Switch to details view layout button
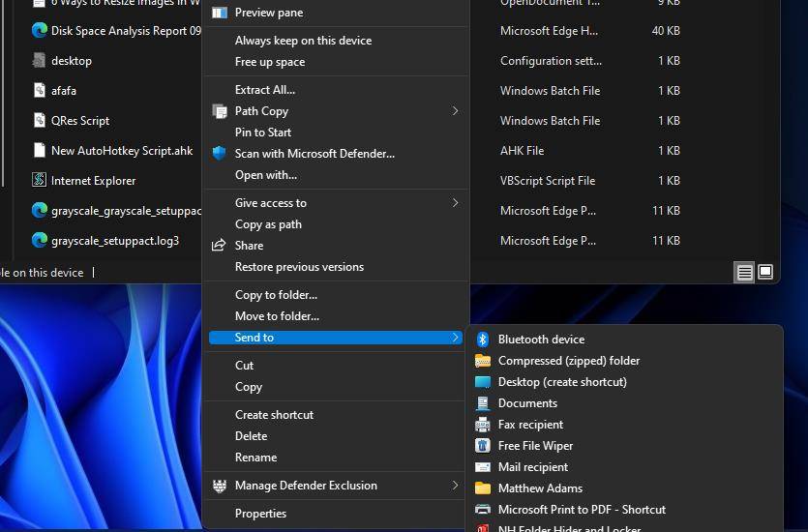 pos(744,272)
